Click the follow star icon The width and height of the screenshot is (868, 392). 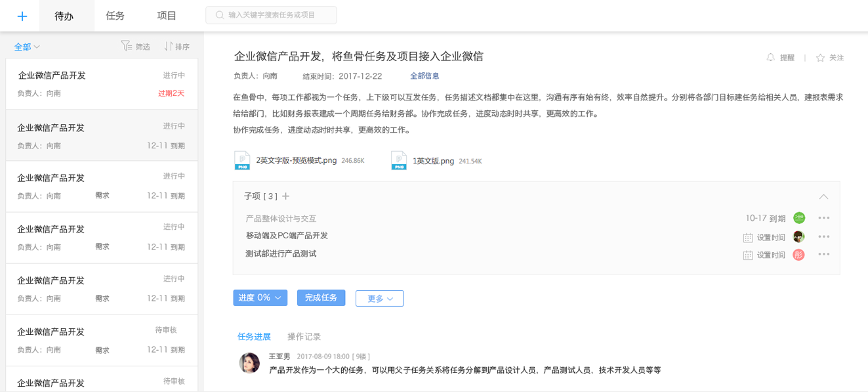click(x=820, y=58)
